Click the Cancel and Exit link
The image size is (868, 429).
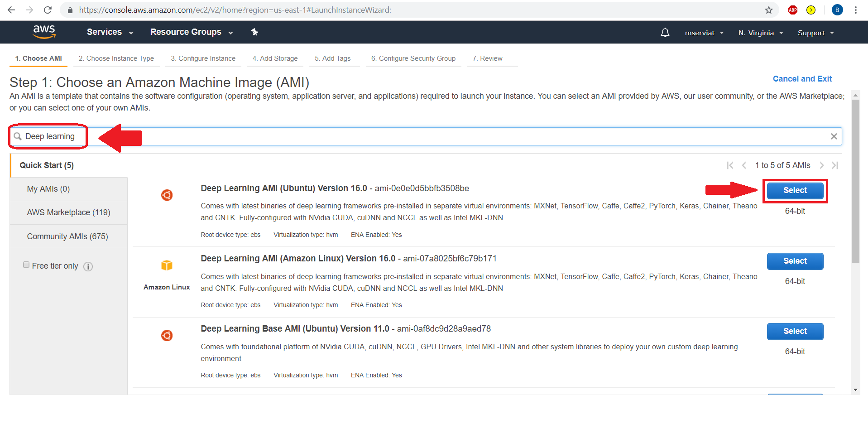tap(802, 79)
